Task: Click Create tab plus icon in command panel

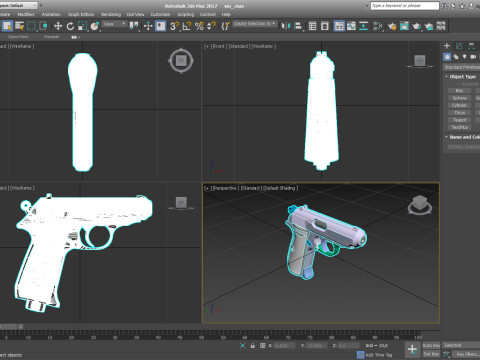Action: click(x=447, y=46)
